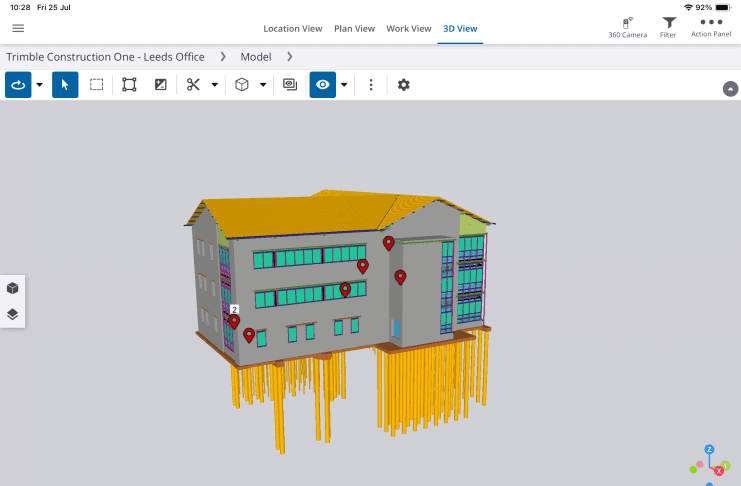Screen dimensions: 741x486
Task: Open the Action Panel
Action: tap(711, 27)
